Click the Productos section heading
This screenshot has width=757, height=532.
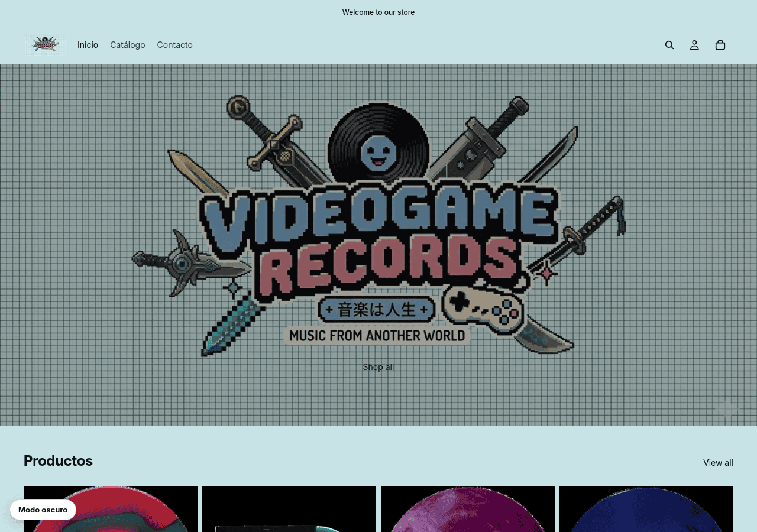58,461
